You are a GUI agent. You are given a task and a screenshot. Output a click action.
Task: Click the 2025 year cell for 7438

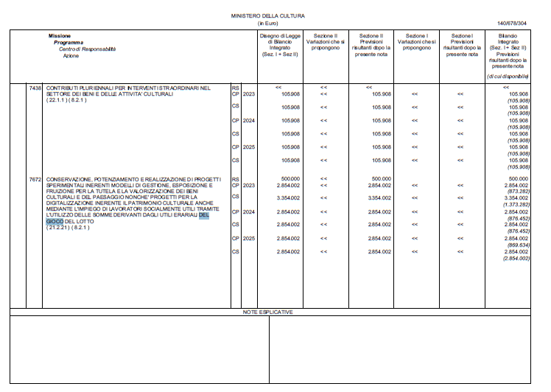point(249,147)
